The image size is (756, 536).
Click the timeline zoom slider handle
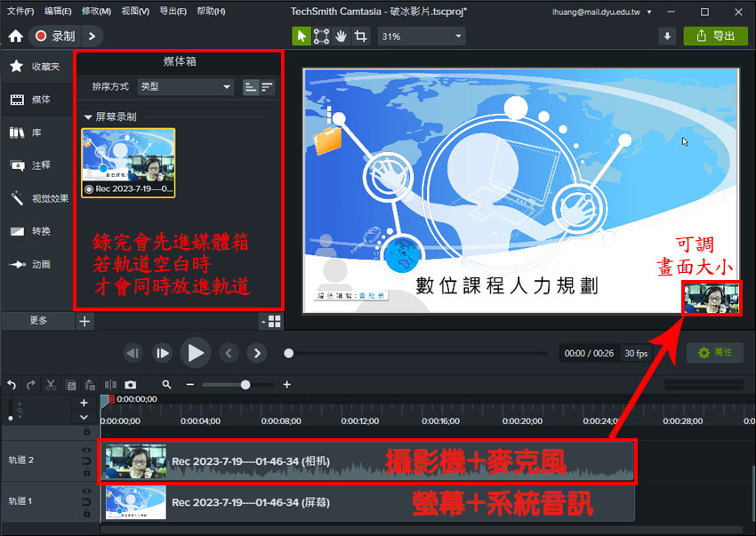(245, 385)
